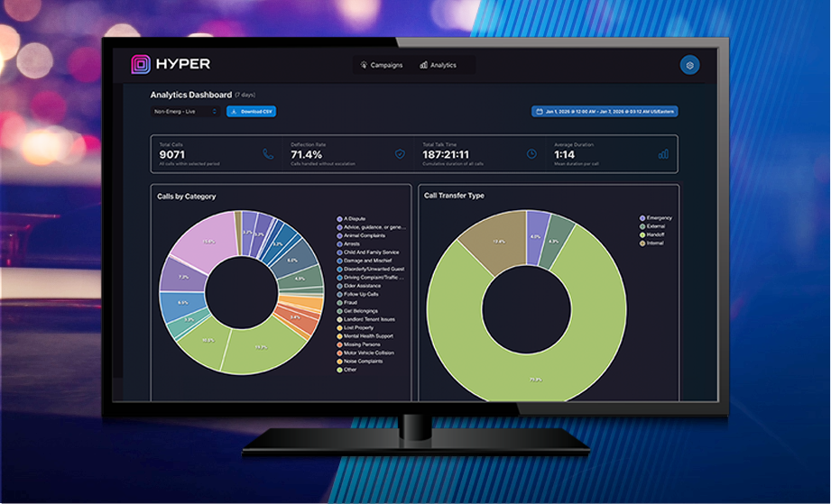
Task: Toggle the Damage and Mischief legend entry
Action: 365,261
